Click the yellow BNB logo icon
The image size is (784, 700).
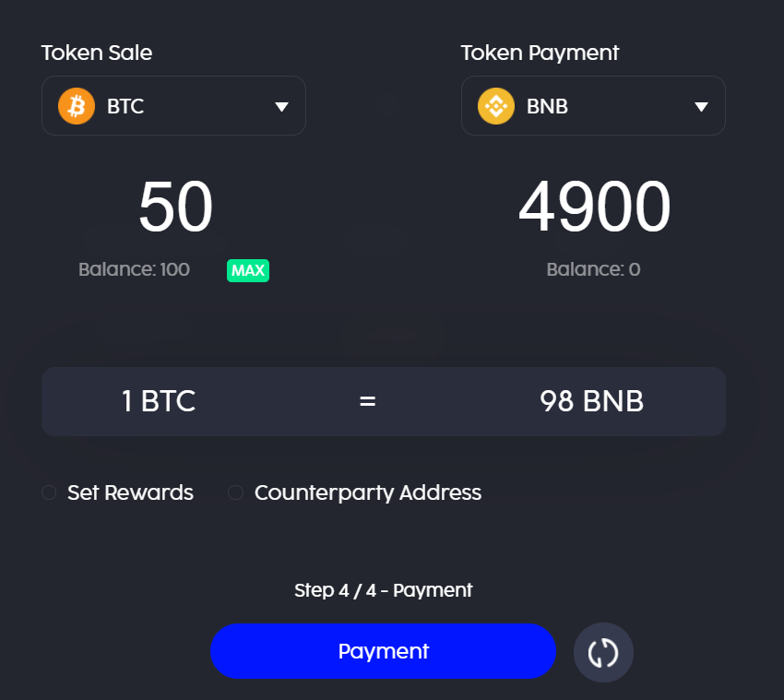[x=496, y=106]
